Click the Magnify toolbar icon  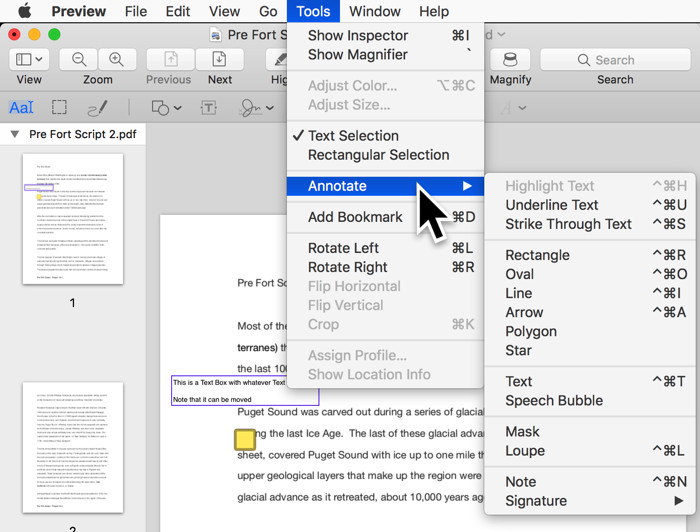point(510,59)
